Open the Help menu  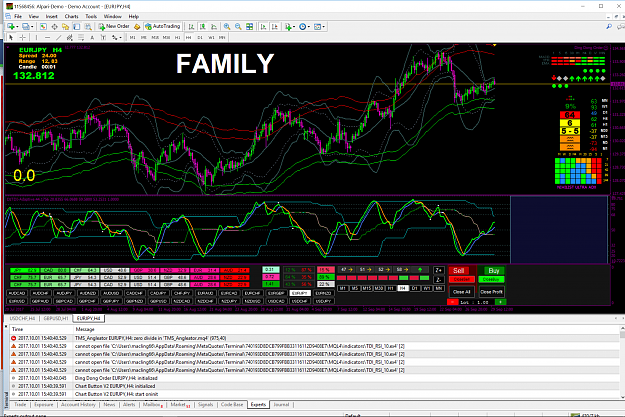pyautogui.click(x=134, y=16)
